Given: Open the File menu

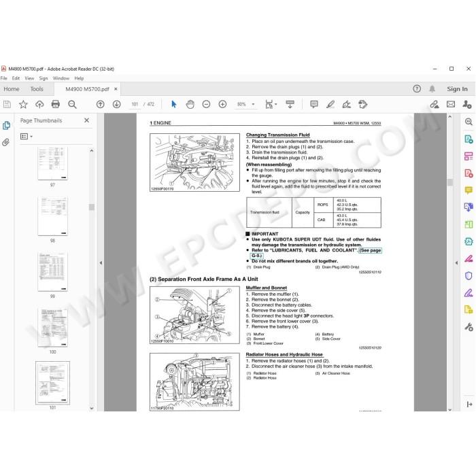Looking at the screenshot, I should [x=4, y=78].
